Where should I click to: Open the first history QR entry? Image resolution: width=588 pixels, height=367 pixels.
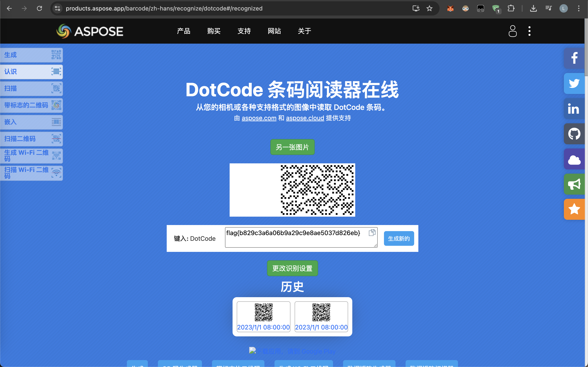coord(264,317)
